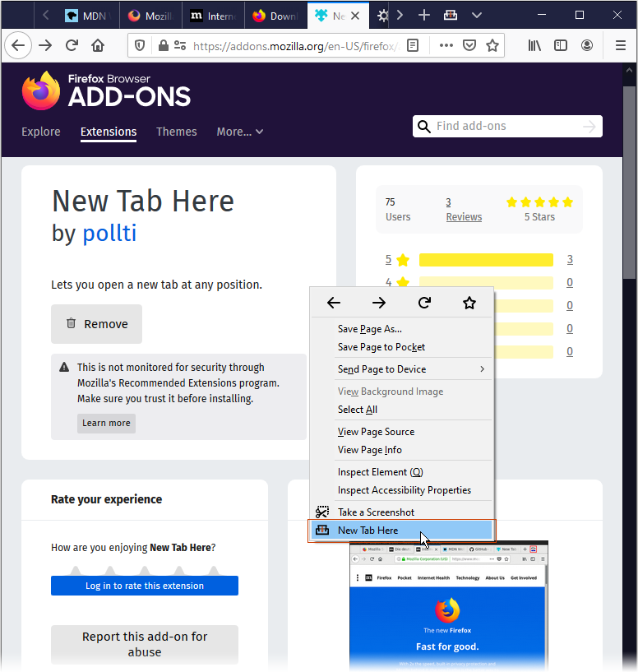Viewport: 638px width, 672px height.
Task: Open page actions three-dot menu
Action: (x=446, y=45)
